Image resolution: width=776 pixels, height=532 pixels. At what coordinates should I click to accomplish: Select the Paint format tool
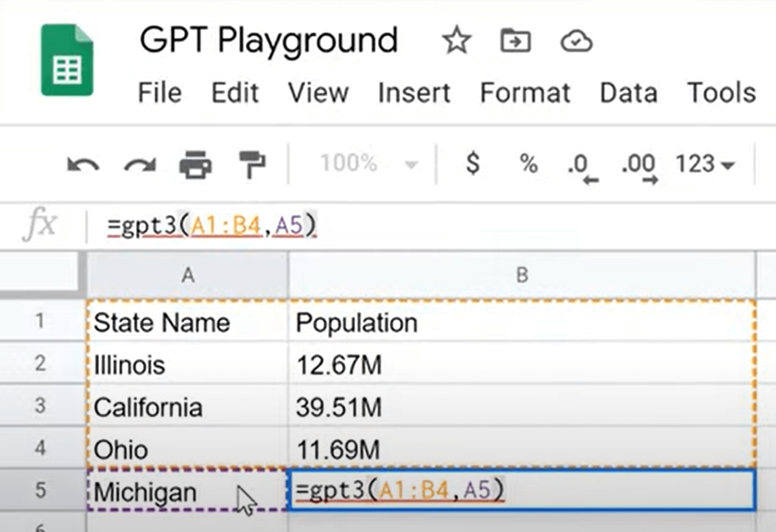pyautogui.click(x=252, y=165)
